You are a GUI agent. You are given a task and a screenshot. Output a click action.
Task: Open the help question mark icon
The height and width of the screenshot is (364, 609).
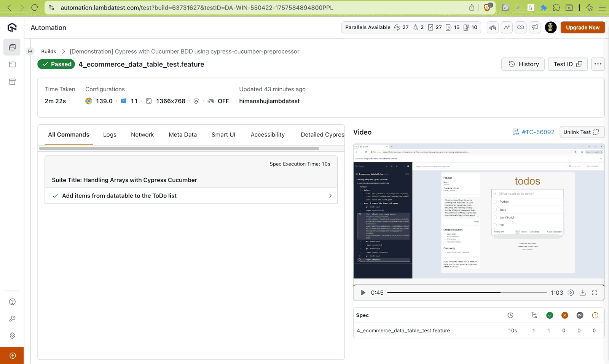12,302
